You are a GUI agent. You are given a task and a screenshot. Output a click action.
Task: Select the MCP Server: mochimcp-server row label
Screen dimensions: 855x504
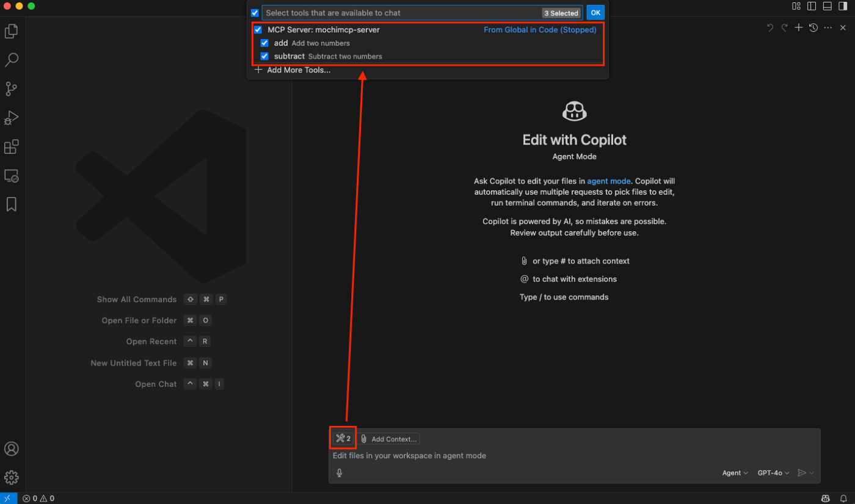pos(324,30)
